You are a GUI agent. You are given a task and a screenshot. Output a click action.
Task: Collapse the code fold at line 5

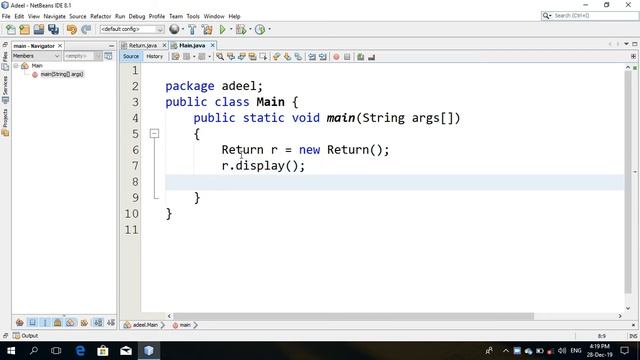(x=154, y=133)
